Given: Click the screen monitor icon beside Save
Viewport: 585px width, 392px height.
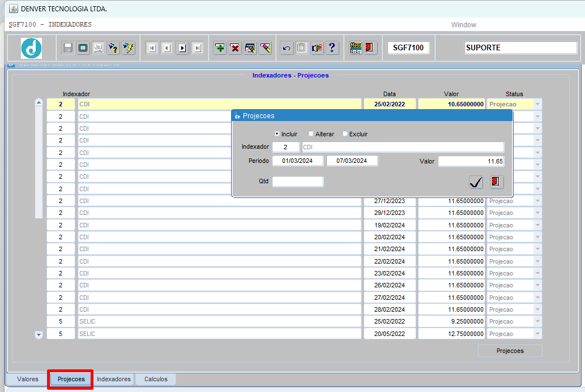Looking at the screenshot, I should click(83, 48).
